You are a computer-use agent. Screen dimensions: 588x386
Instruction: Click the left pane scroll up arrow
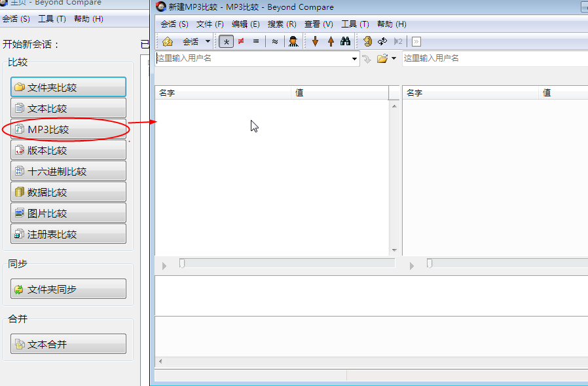click(x=394, y=106)
